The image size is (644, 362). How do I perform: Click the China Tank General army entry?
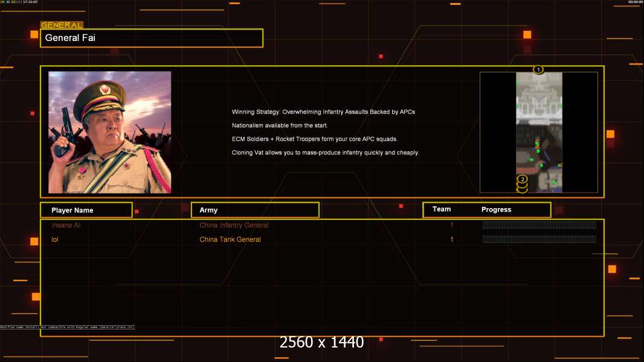pos(230,240)
